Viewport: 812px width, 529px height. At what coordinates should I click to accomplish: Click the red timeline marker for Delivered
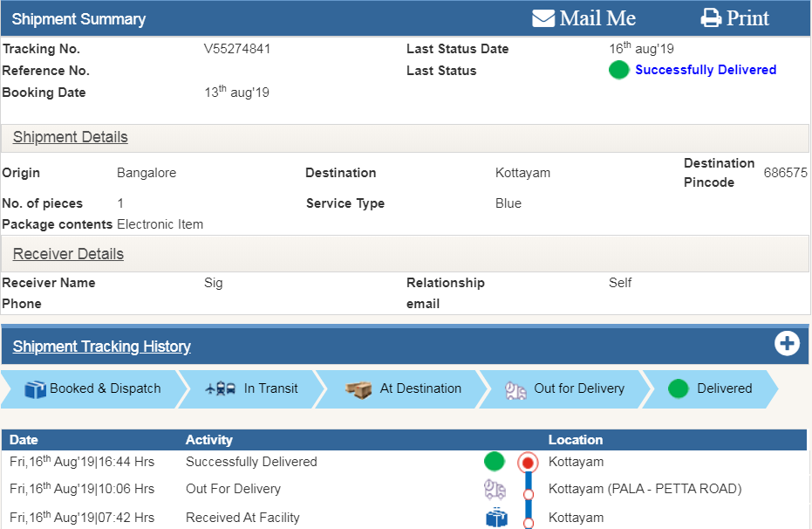click(x=527, y=462)
